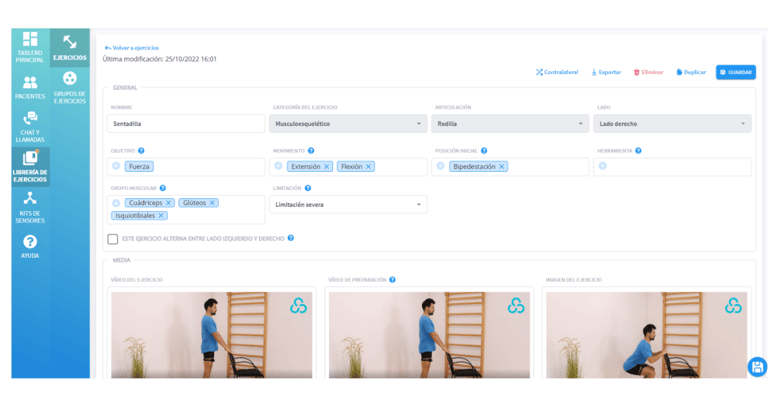Go back via Volver a ejercicios
779x407 pixels.
click(x=132, y=48)
